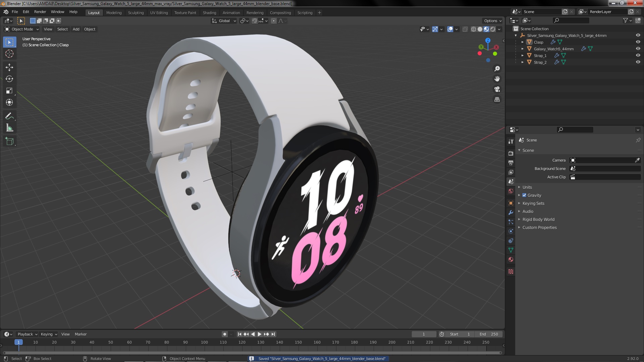Activate the Transform tool
Image resolution: width=644 pixels, height=362 pixels.
click(9, 103)
